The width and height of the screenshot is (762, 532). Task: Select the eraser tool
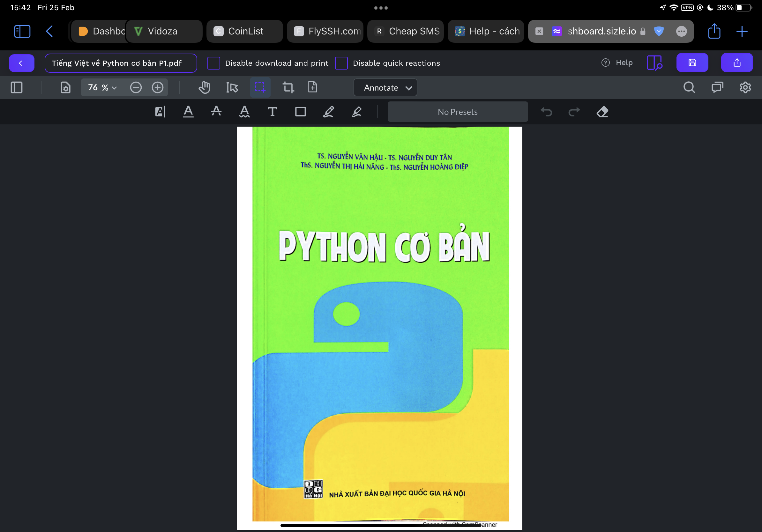pyautogui.click(x=602, y=112)
